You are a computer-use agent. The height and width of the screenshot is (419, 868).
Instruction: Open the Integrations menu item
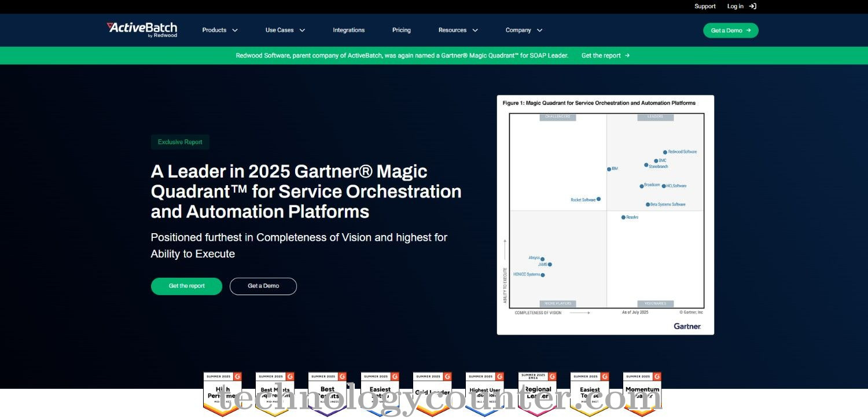click(x=348, y=30)
